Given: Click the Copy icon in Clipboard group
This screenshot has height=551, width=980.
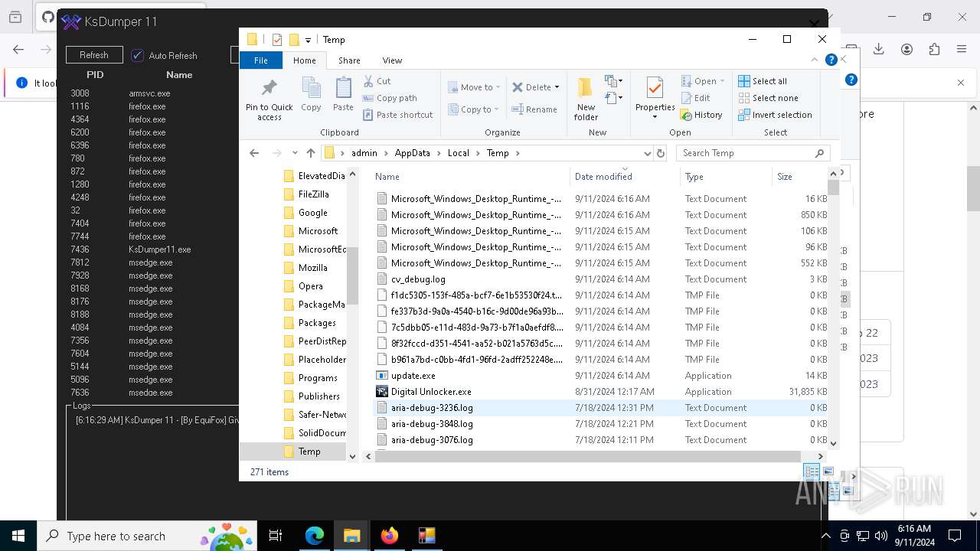Looking at the screenshot, I should click(311, 95).
